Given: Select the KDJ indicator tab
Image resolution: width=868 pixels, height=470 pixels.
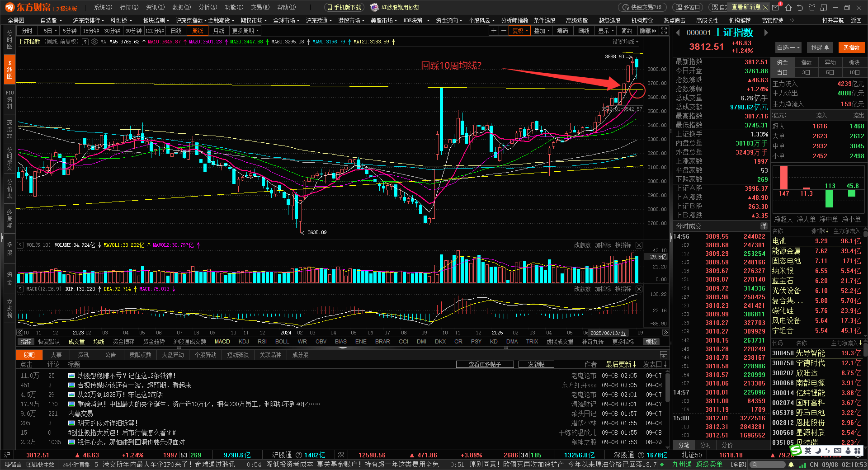Looking at the screenshot, I should [244, 342].
